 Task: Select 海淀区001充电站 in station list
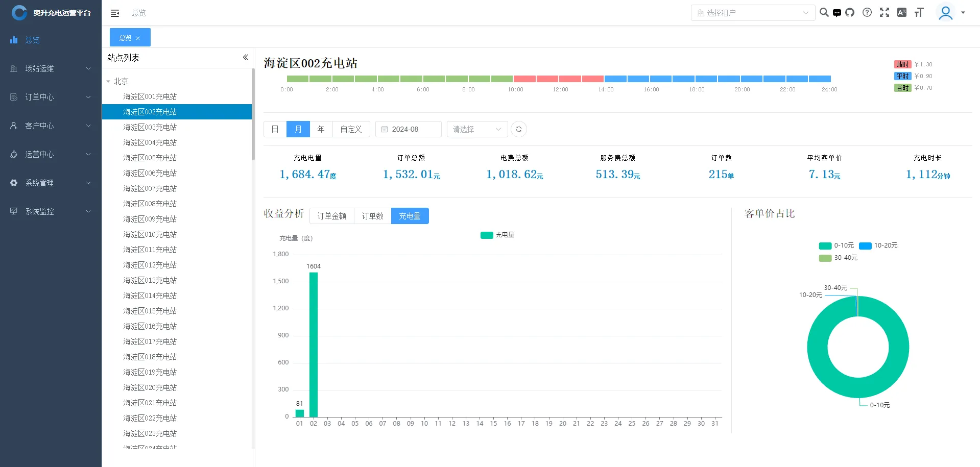pyautogui.click(x=177, y=96)
